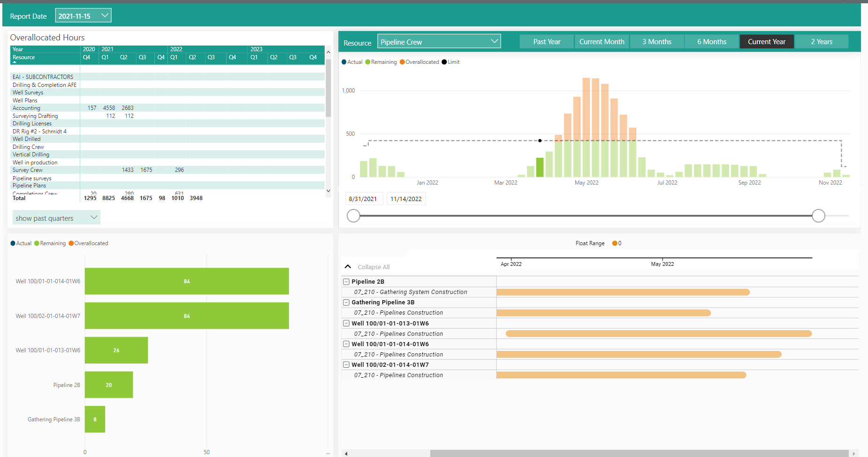The width and height of the screenshot is (868, 457).
Task: Click the Overallocated legend marker in chart
Action: tap(402, 62)
